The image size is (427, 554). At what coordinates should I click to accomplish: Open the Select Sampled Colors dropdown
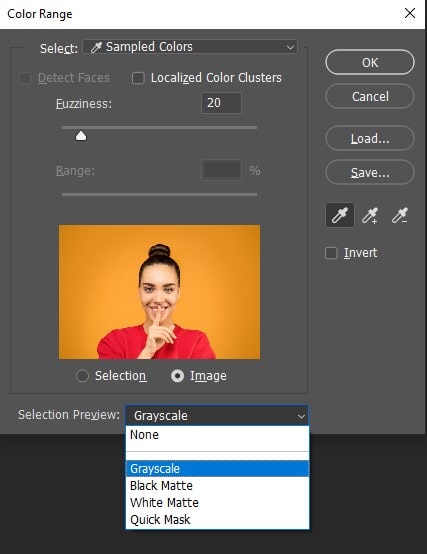click(190, 47)
